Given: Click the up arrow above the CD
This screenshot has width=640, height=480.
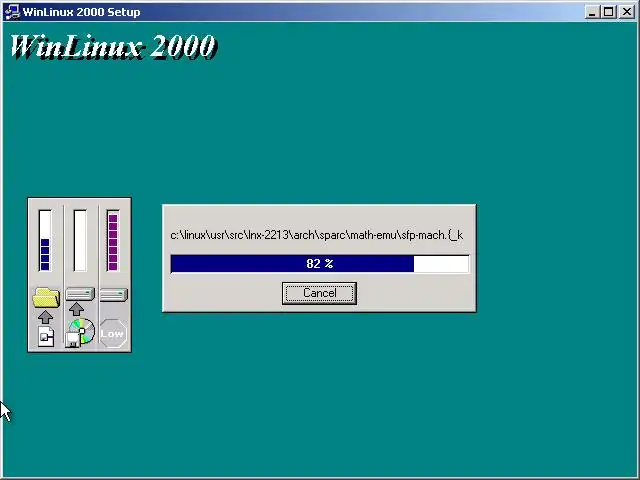Looking at the screenshot, I should coord(76,309).
